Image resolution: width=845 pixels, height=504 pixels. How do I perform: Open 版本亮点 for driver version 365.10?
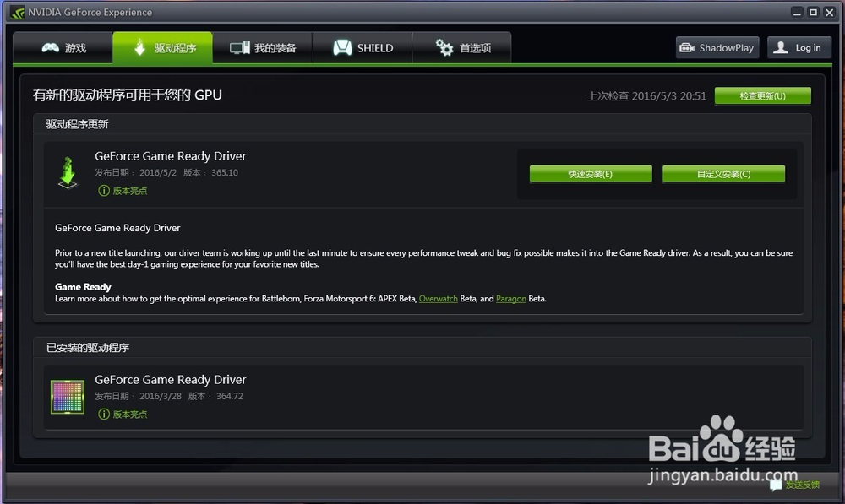[x=130, y=191]
